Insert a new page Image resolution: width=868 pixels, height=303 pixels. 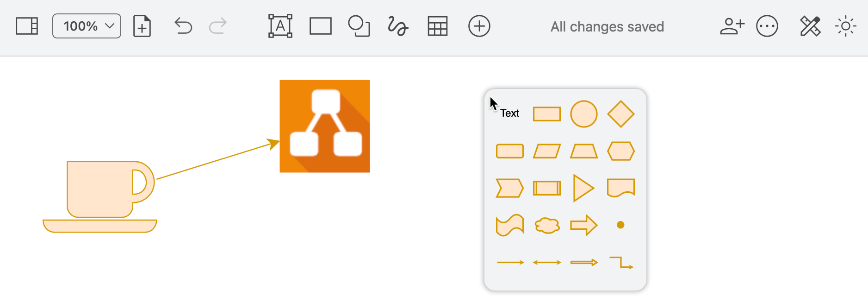pyautogui.click(x=142, y=26)
